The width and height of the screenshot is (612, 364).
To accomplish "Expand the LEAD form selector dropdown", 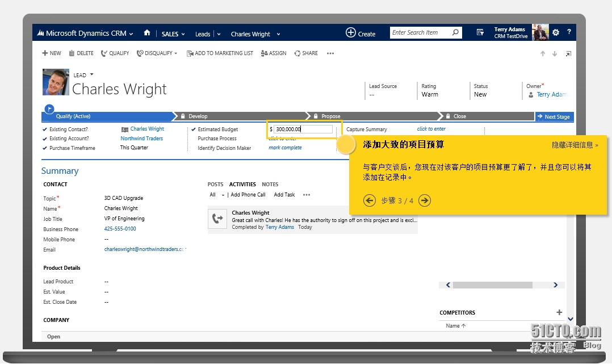I will point(92,74).
